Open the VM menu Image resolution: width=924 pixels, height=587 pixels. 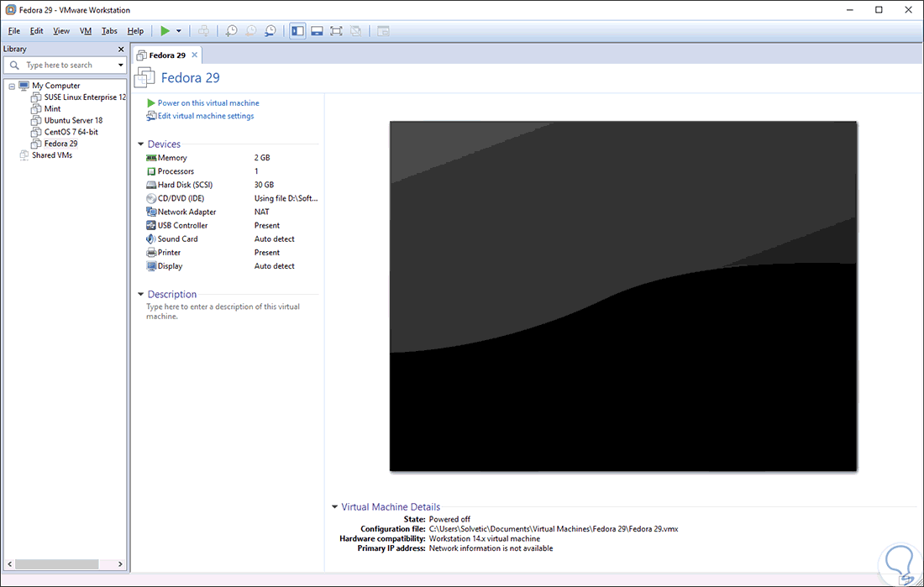[85, 30]
